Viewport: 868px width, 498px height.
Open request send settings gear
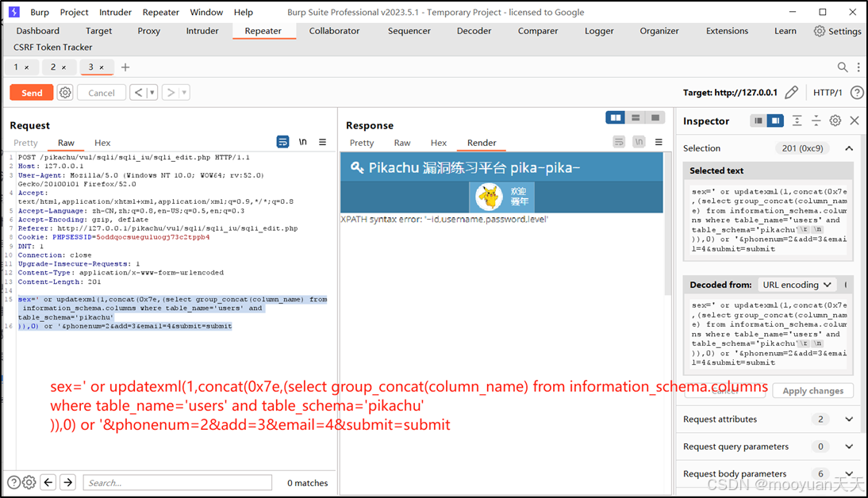tap(65, 93)
